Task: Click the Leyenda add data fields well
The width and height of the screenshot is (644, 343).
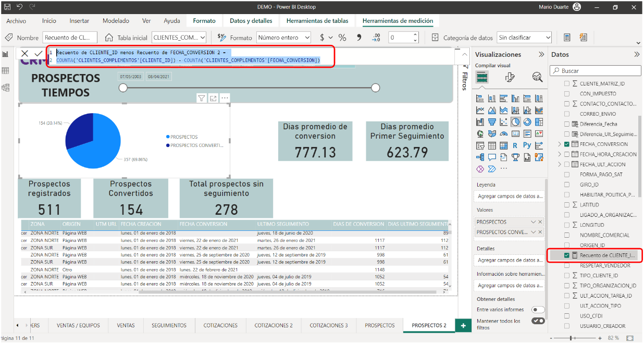Action: coord(510,197)
